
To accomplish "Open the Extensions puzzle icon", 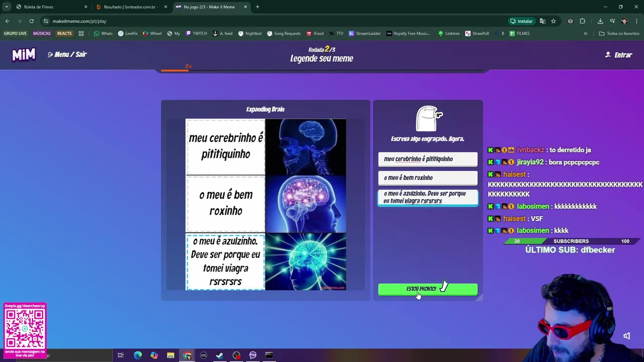I will click(583, 21).
